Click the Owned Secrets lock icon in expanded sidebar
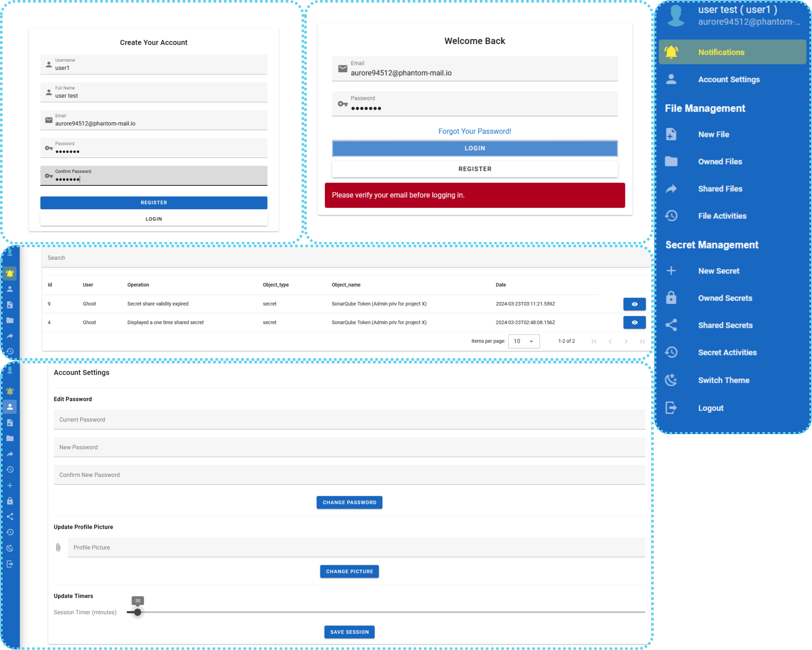 [671, 298]
